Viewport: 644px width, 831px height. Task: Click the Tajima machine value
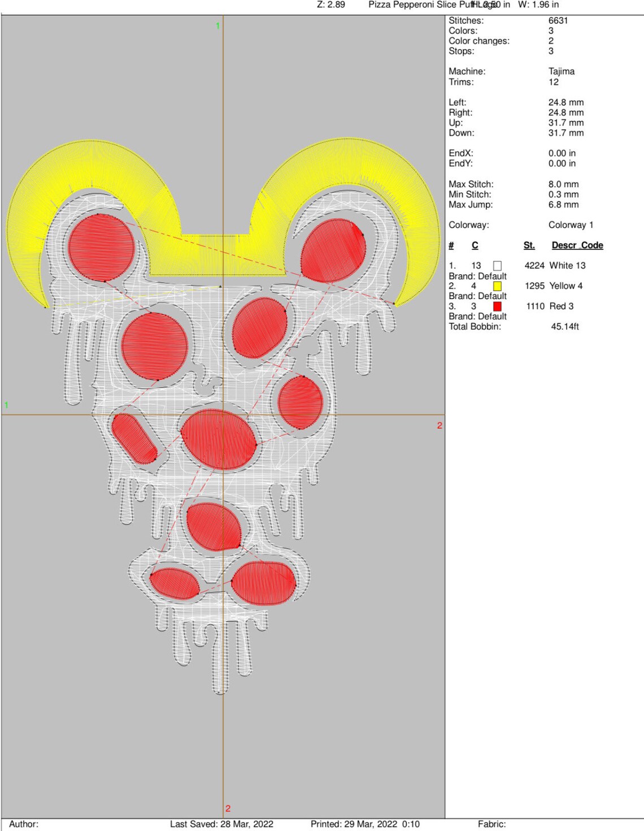click(560, 72)
